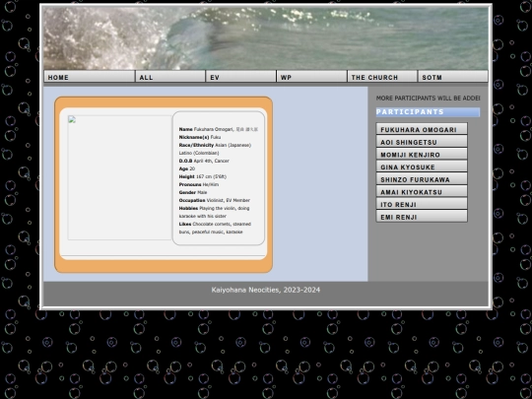The width and height of the screenshot is (532, 399).
Task: Open the EV navigation tab
Action: pos(241,77)
